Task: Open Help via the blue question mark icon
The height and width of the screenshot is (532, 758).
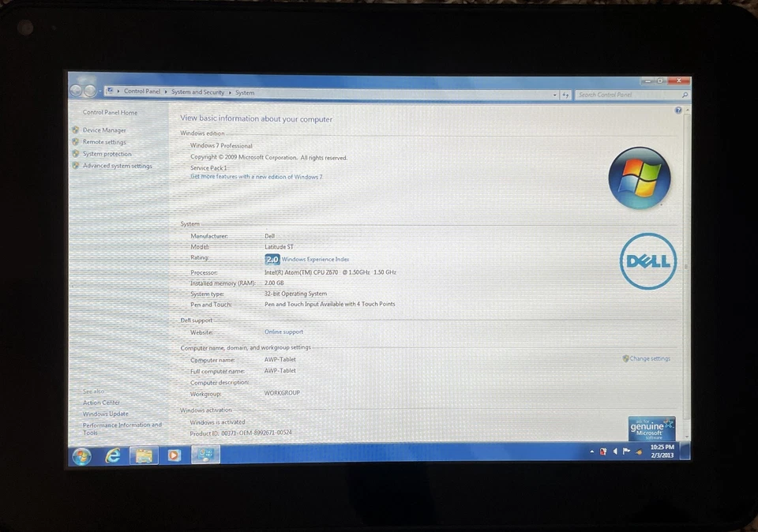Action: click(x=677, y=110)
